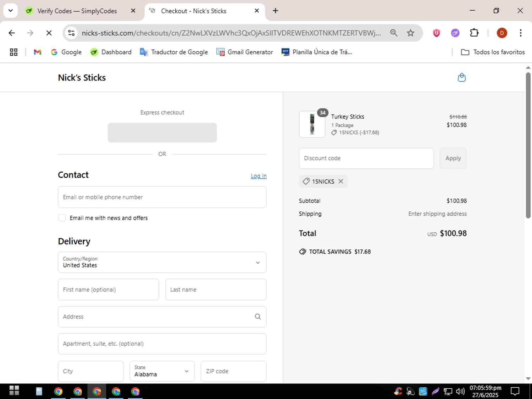This screenshot has width=532, height=399.
Task: Open the red shield extension
Action: tap(436, 33)
